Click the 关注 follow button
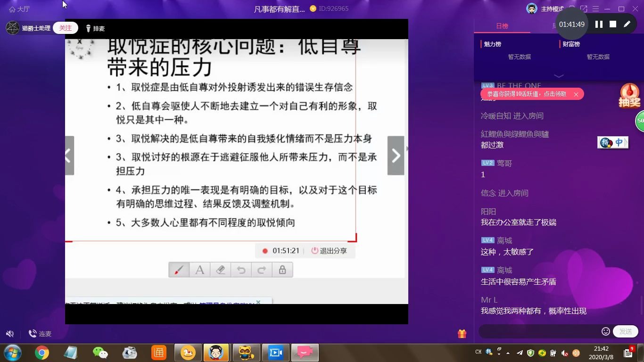 click(66, 28)
